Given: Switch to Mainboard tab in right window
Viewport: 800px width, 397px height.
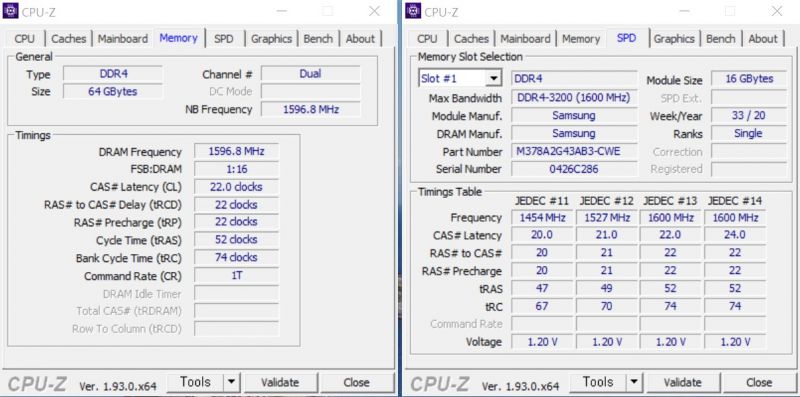Looking at the screenshot, I should tap(525, 39).
